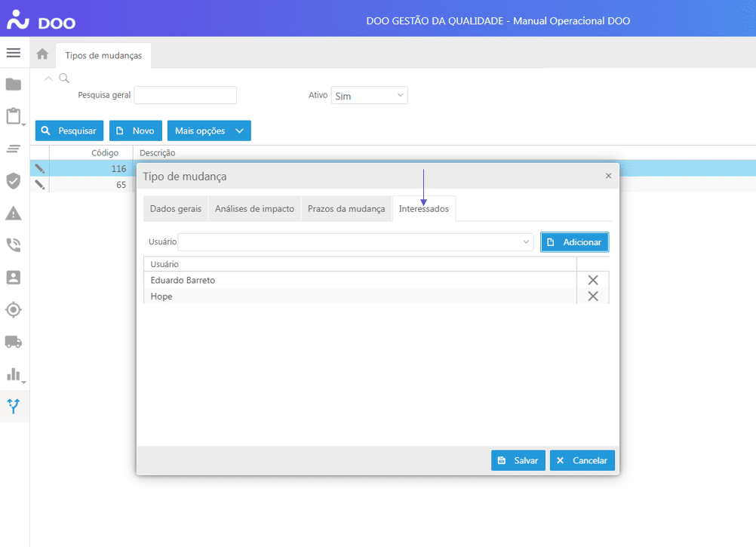Switch to Dados gerais tab

(x=176, y=209)
